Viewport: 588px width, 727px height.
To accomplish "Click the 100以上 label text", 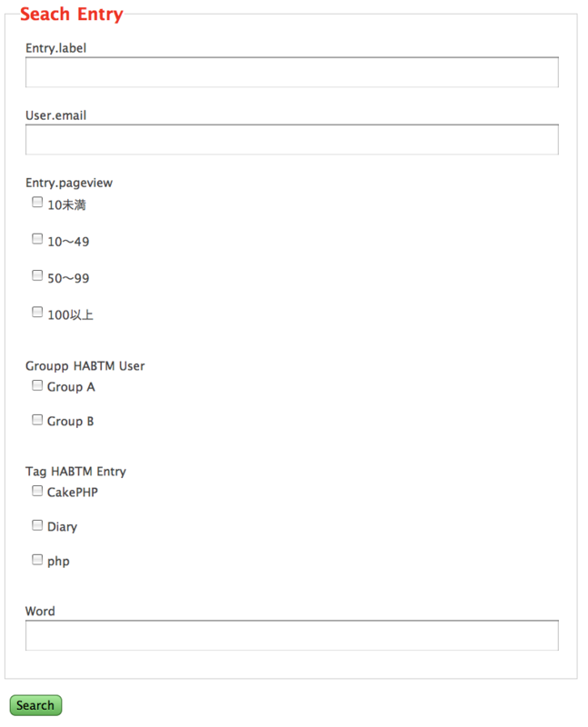I will click(70, 314).
